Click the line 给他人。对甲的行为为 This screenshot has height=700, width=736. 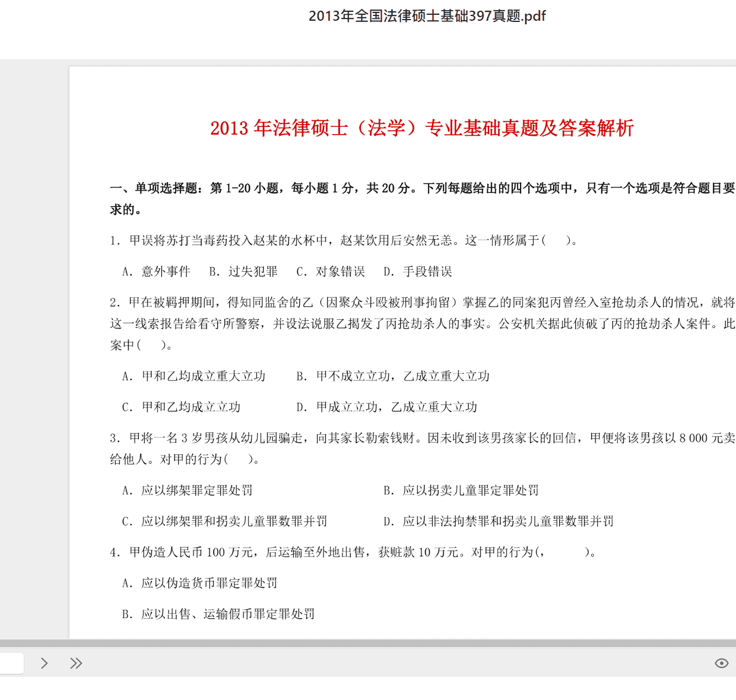(185, 459)
